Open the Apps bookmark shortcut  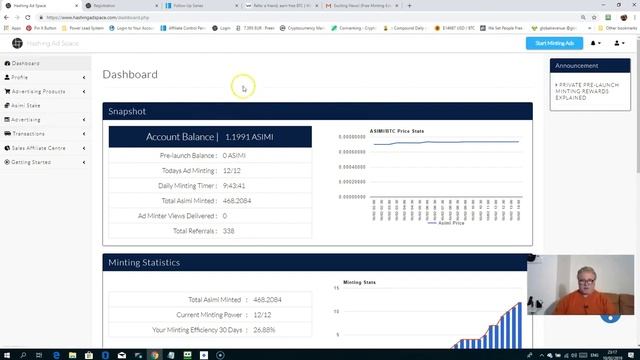click(x=12, y=28)
